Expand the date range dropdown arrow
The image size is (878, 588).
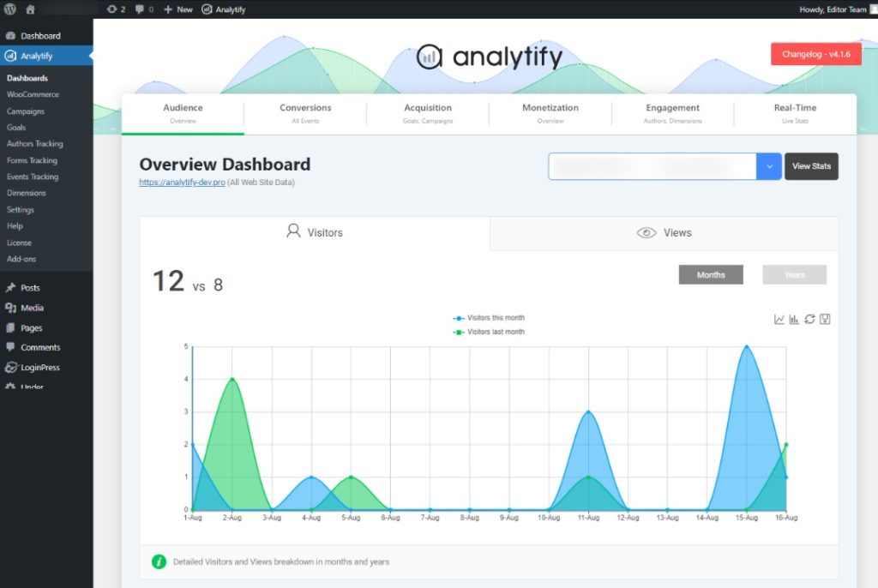(x=769, y=166)
